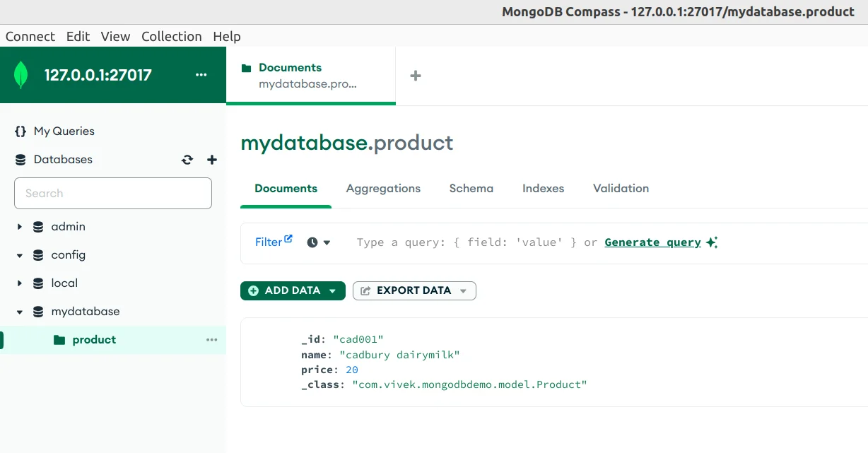Click the _class value com.vivek.mongodbdemo.model.Product
Viewport: 868px width, 453px height.
pyautogui.click(x=469, y=384)
